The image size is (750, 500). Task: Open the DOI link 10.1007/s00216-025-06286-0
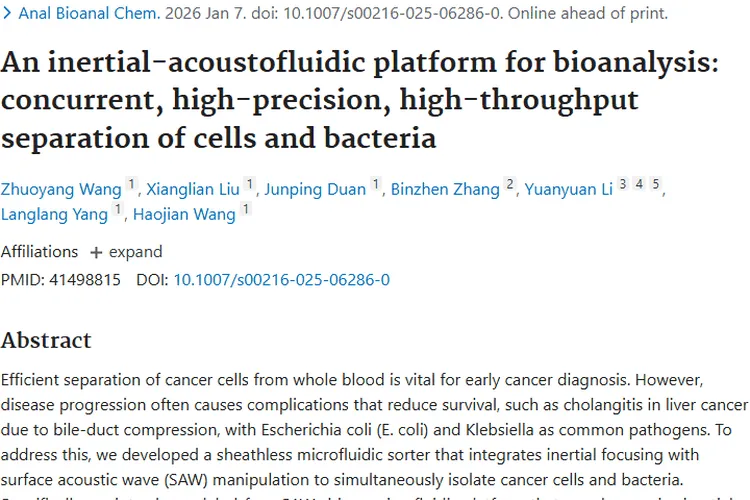[x=281, y=280]
